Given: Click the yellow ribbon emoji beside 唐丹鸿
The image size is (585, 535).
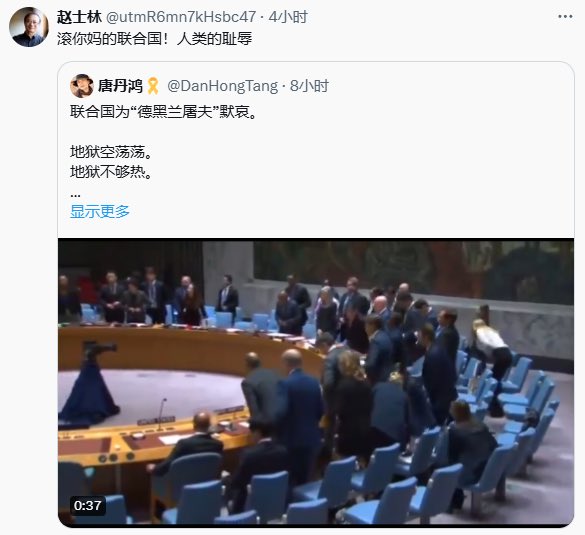Looking at the screenshot, I should (153, 86).
